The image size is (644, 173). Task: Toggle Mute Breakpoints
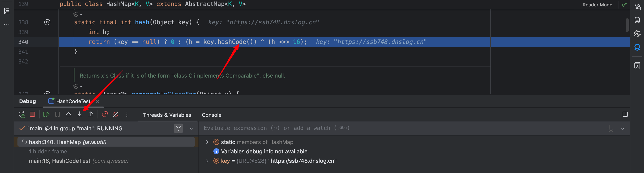[x=116, y=114]
